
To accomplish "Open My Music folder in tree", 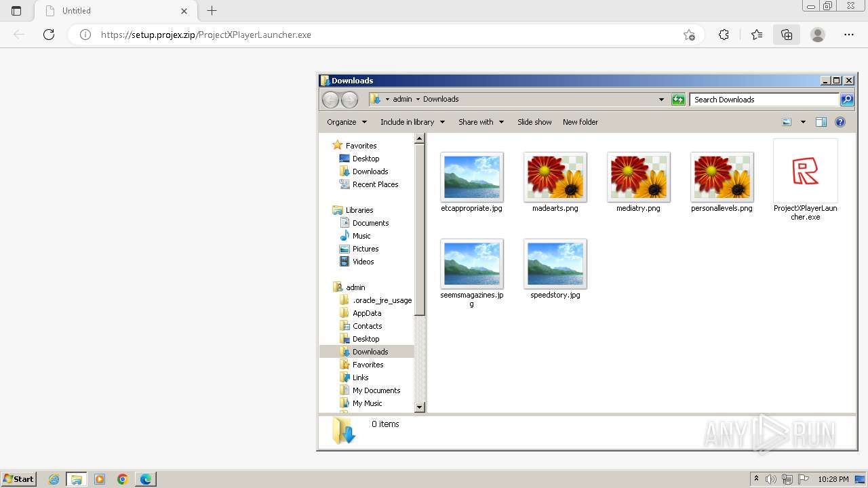I will click(x=367, y=403).
